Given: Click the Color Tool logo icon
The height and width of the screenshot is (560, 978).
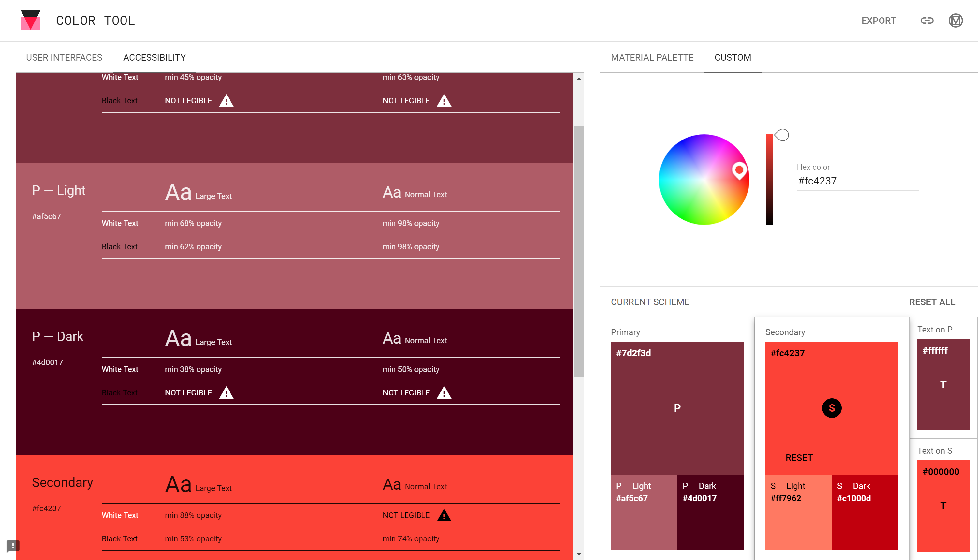Looking at the screenshot, I should [x=30, y=21].
